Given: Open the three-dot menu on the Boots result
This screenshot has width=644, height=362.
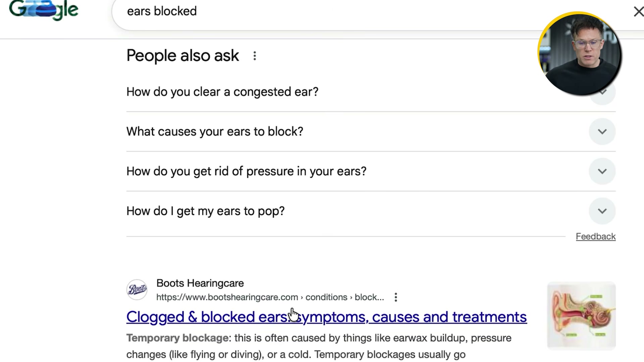Looking at the screenshot, I should coord(396,297).
